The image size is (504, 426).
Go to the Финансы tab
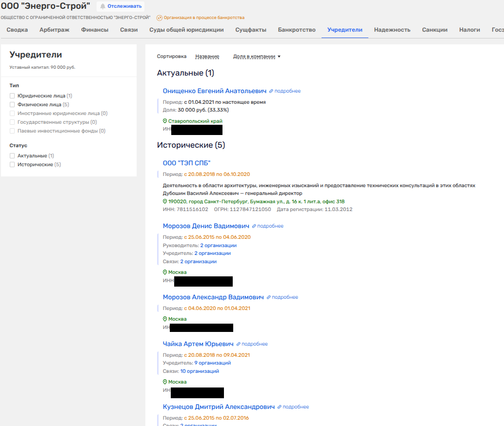tap(95, 30)
